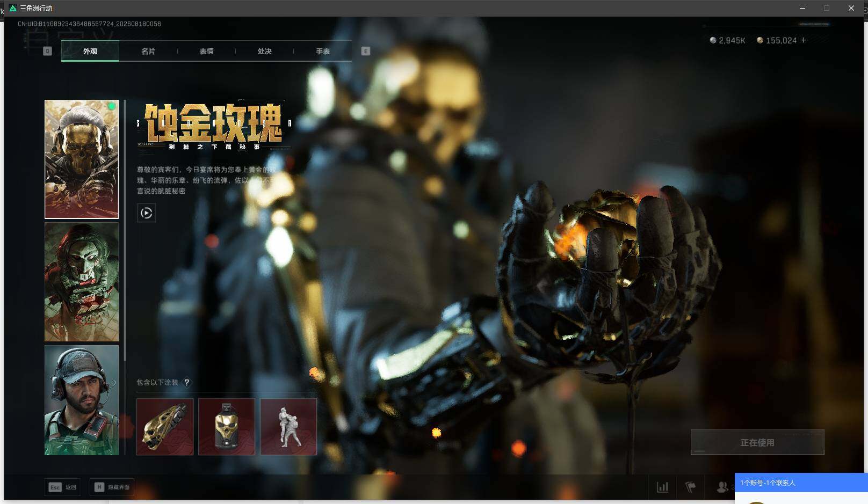Open the 表情 tab
Image resolution: width=868 pixels, height=504 pixels.
pos(206,51)
